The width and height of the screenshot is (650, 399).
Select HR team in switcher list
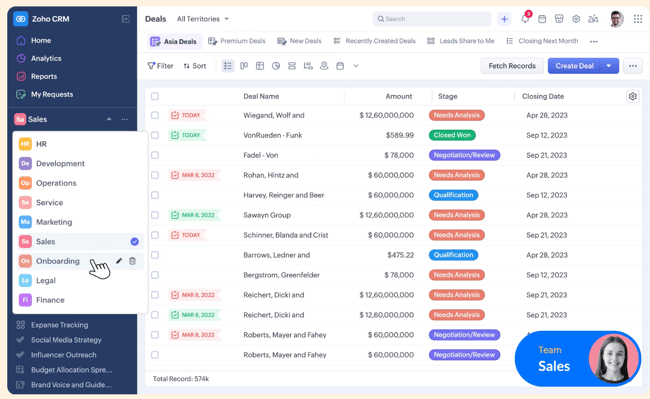point(80,144)
